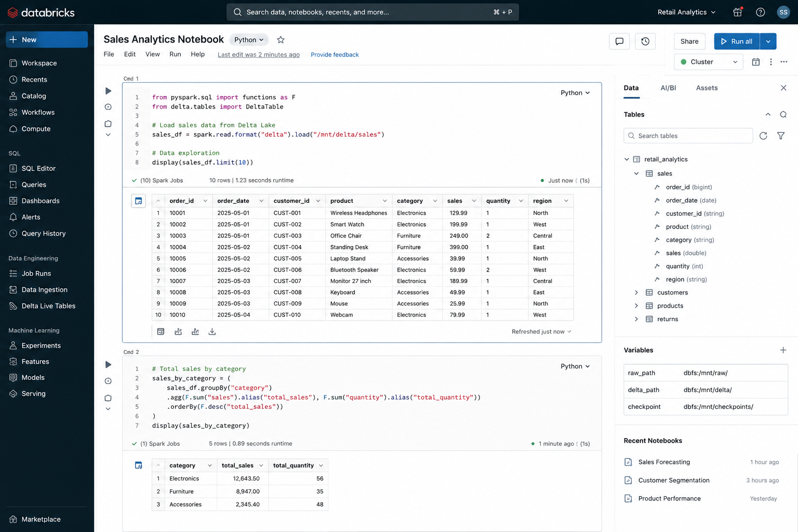Open the gift what's new icon
Viewport: 798px width, 532px height.
click(738, 12)
